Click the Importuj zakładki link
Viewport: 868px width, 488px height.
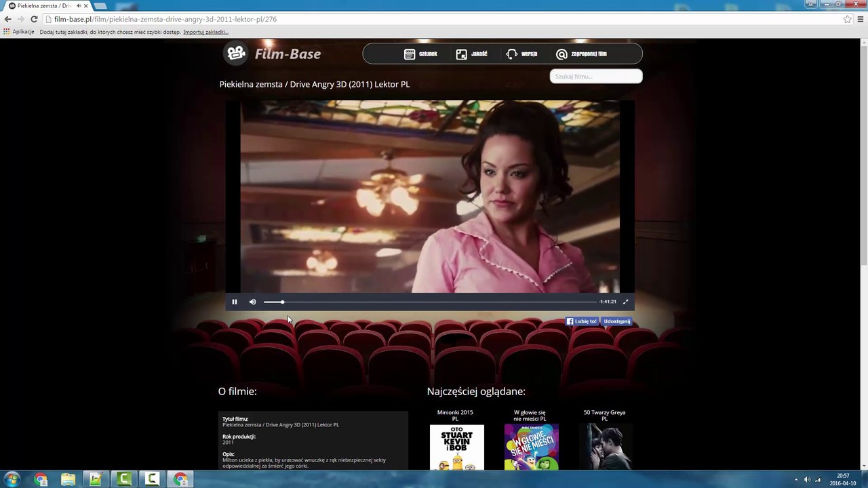point(205,32)
